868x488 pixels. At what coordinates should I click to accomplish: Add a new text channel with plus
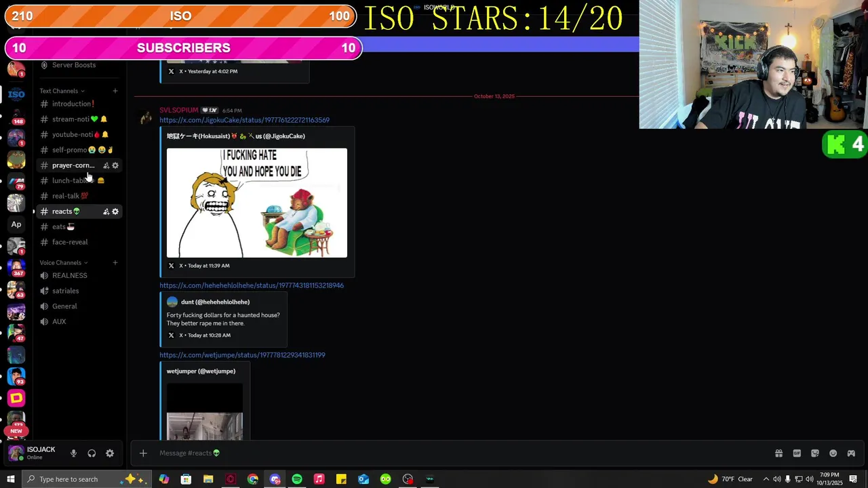pyautogui.click(x=115, y=91)
